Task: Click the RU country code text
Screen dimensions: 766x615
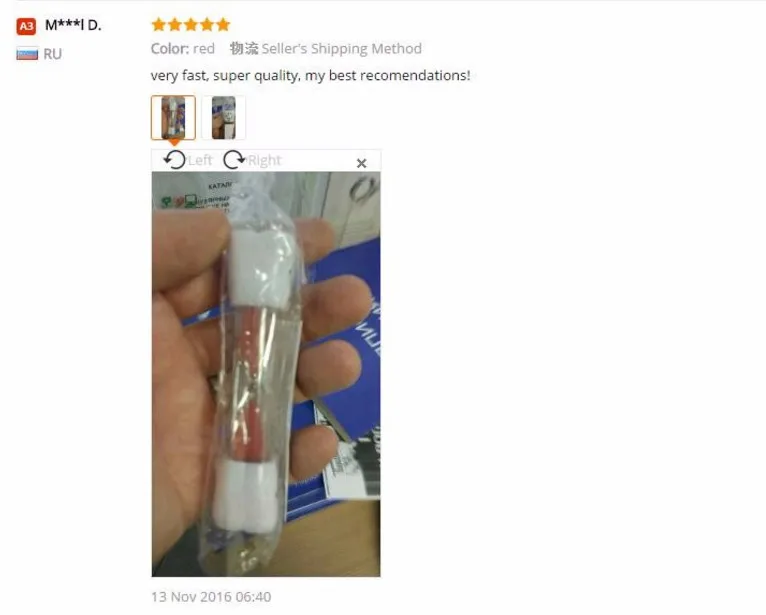Action: 52,54
